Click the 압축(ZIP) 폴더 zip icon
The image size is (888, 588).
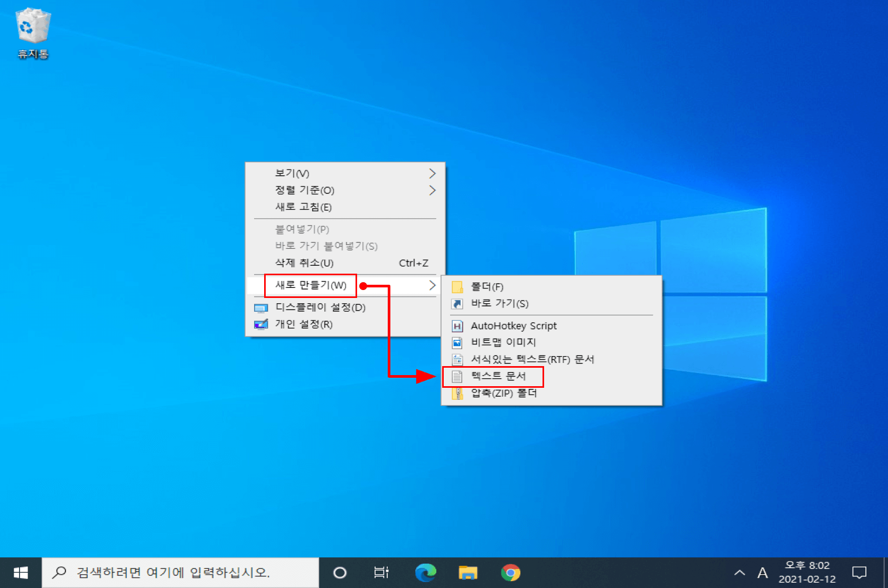tap(457, 393)
